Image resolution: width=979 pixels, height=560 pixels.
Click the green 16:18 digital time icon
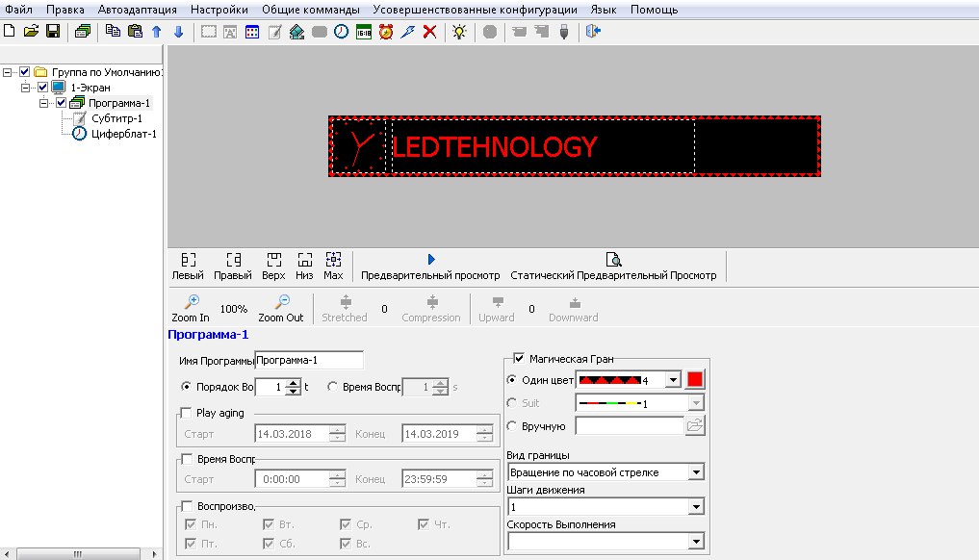[363, 32]
